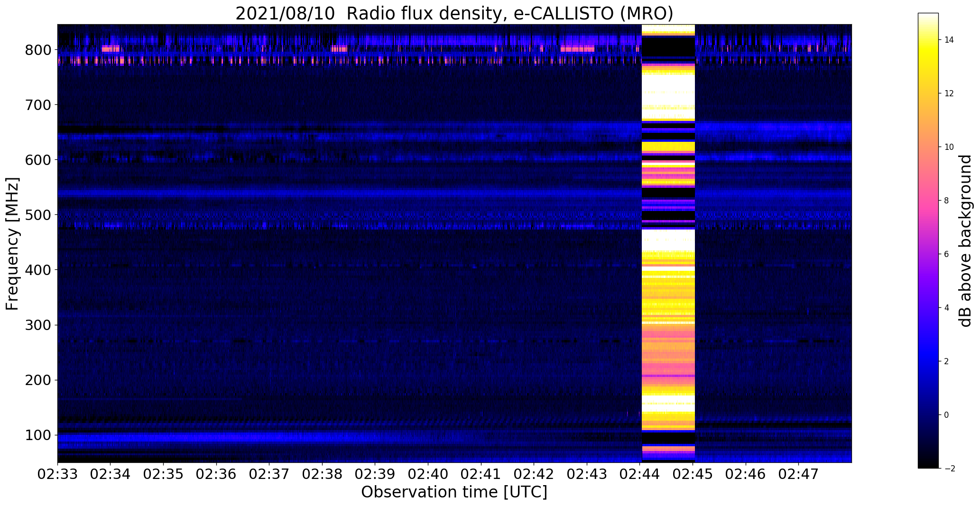This screenshot has height=506, width=980.
Task: Click the colorbar tick label 8
Action: coord(947,201)
